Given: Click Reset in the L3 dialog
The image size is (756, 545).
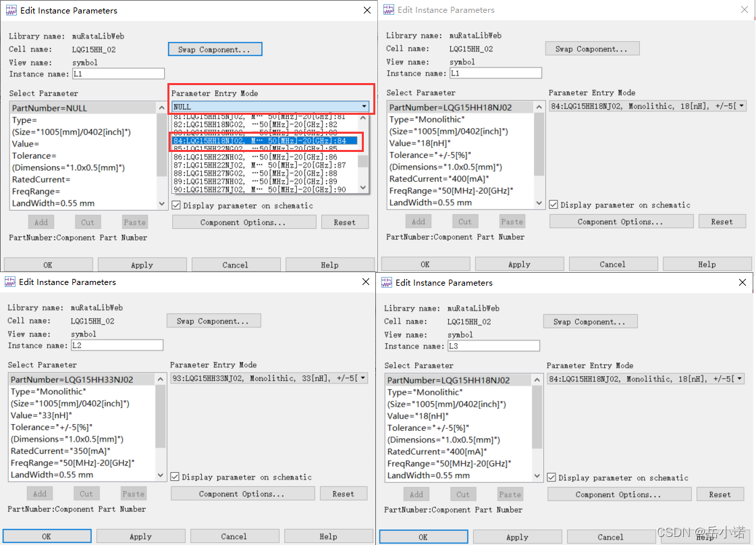Looking at the screenshot, I should click(x=720, y=494).
